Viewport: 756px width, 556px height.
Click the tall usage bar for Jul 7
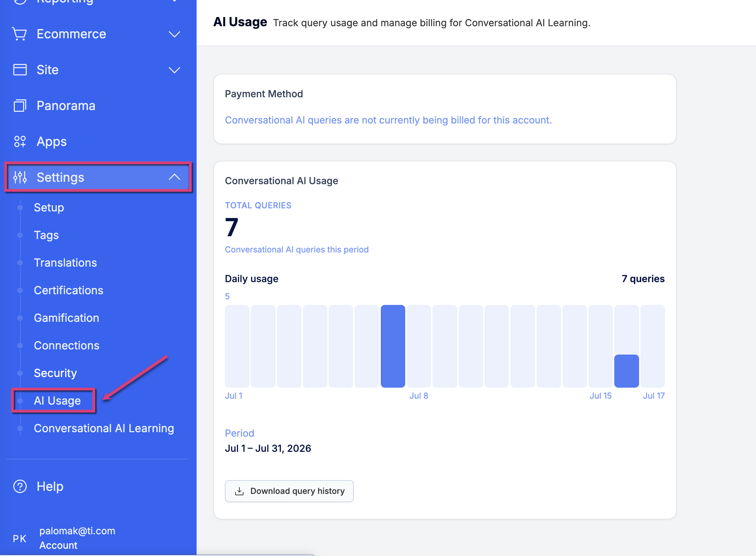pos(393,346)
